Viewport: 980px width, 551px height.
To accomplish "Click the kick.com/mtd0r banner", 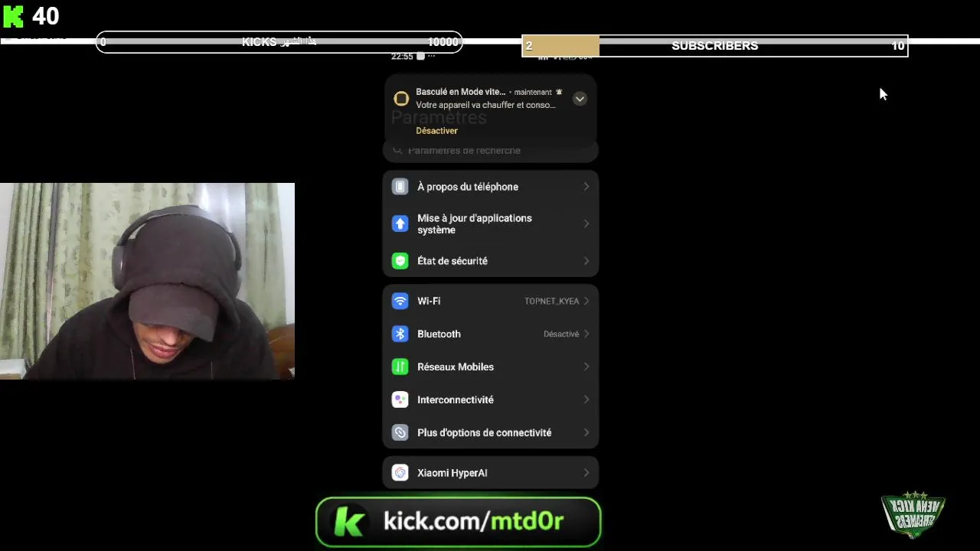I will coord(458,522).
